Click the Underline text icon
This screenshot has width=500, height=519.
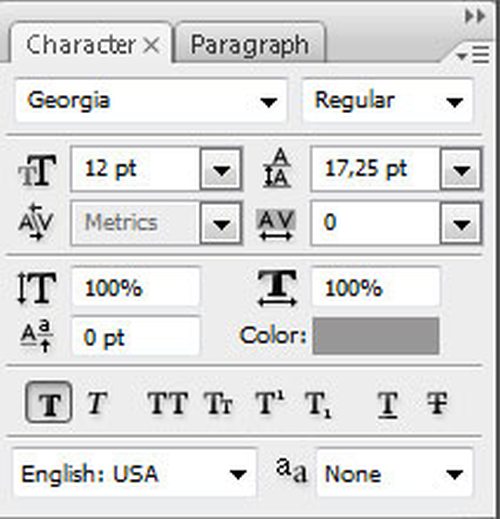[388, 404]
